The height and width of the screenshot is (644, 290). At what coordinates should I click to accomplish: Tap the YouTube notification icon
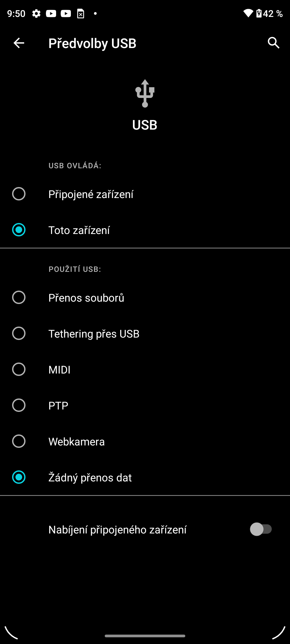click(51, 14)
